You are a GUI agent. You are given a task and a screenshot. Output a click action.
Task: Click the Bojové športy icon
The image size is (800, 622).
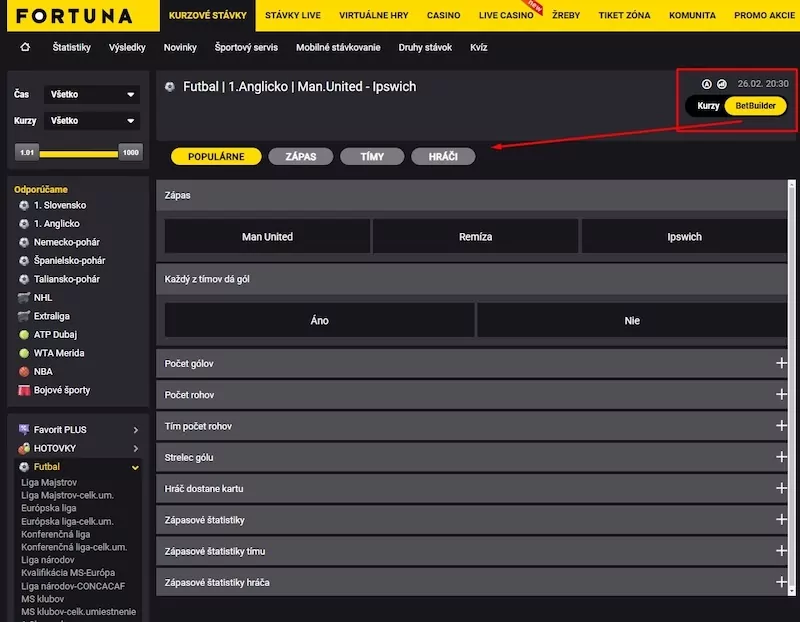24,390
